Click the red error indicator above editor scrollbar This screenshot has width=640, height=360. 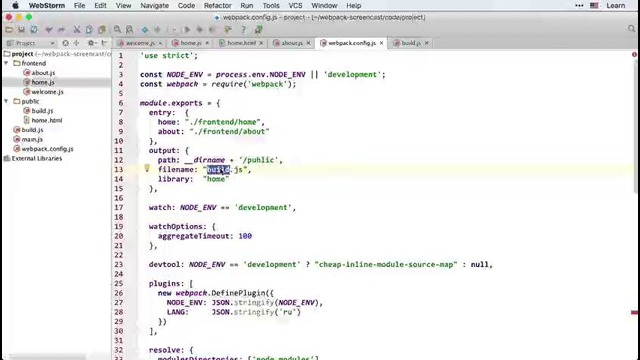point(634,55)
